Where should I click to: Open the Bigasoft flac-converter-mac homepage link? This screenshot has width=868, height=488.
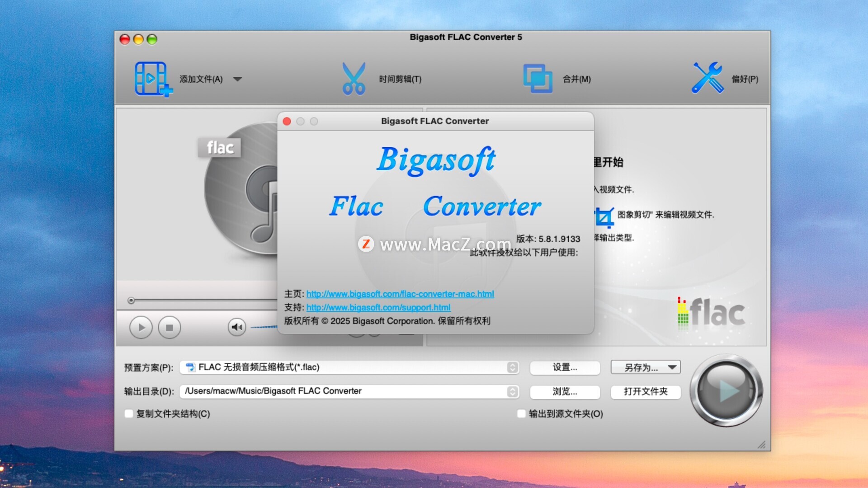[400, 294]
